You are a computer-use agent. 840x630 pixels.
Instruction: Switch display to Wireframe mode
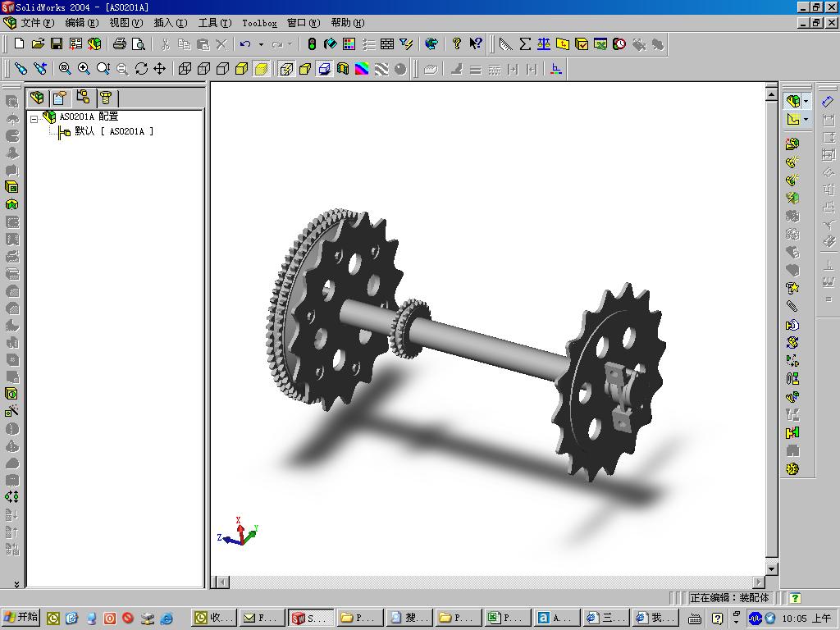point(185,69)
